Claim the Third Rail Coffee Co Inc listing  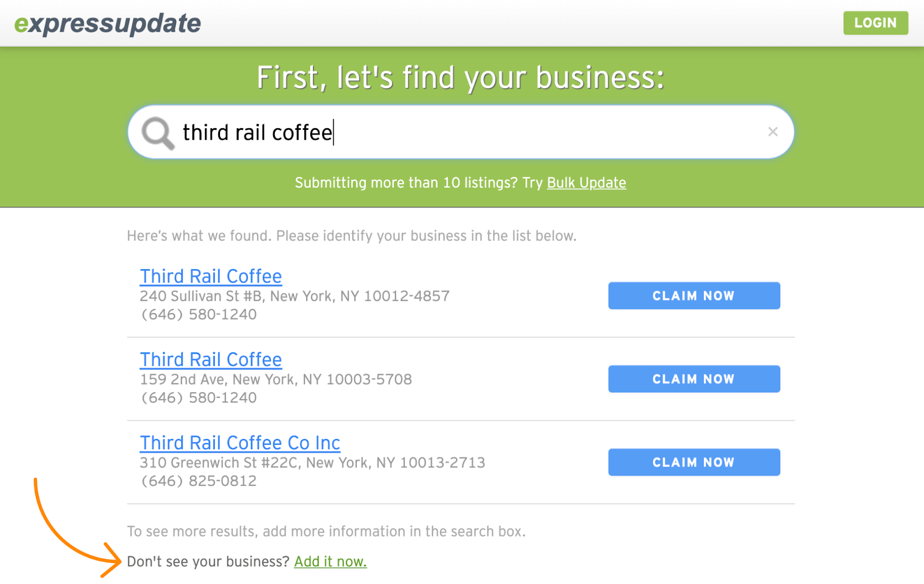click(694, 462)
